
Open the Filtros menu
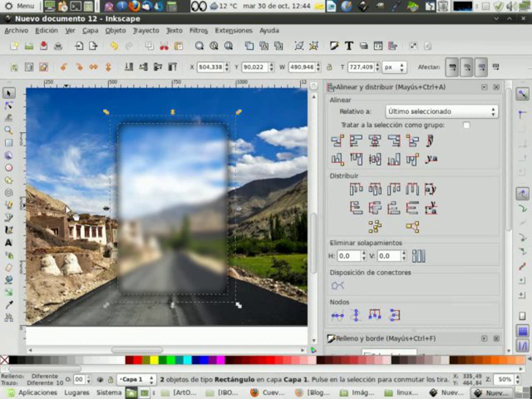click(x=198, y=31)
